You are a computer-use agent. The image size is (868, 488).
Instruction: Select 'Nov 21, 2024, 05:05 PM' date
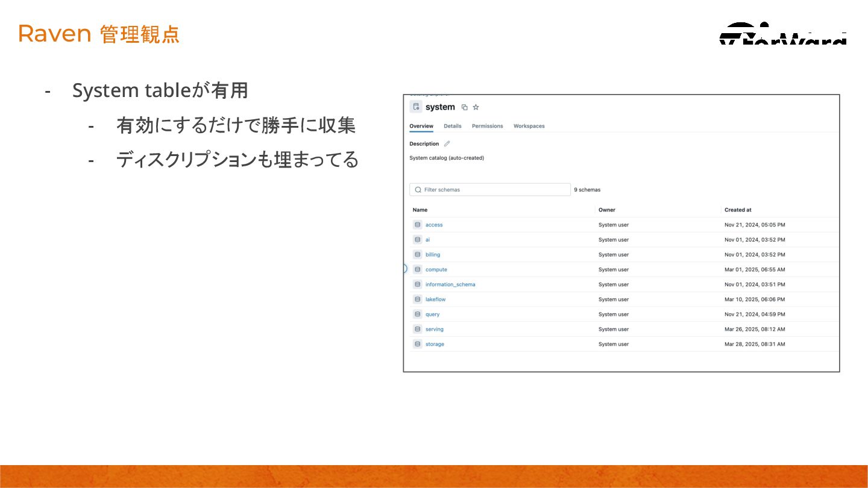pos(755,225)
